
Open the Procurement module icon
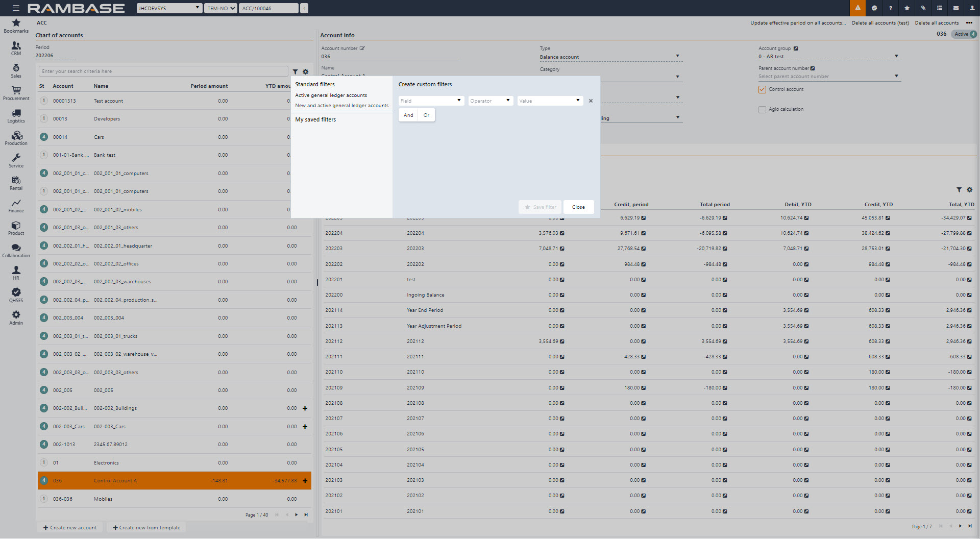click(16, 93)
